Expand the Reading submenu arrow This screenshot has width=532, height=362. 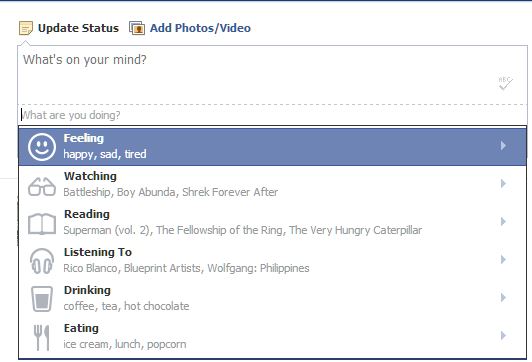tap(503, 222)
